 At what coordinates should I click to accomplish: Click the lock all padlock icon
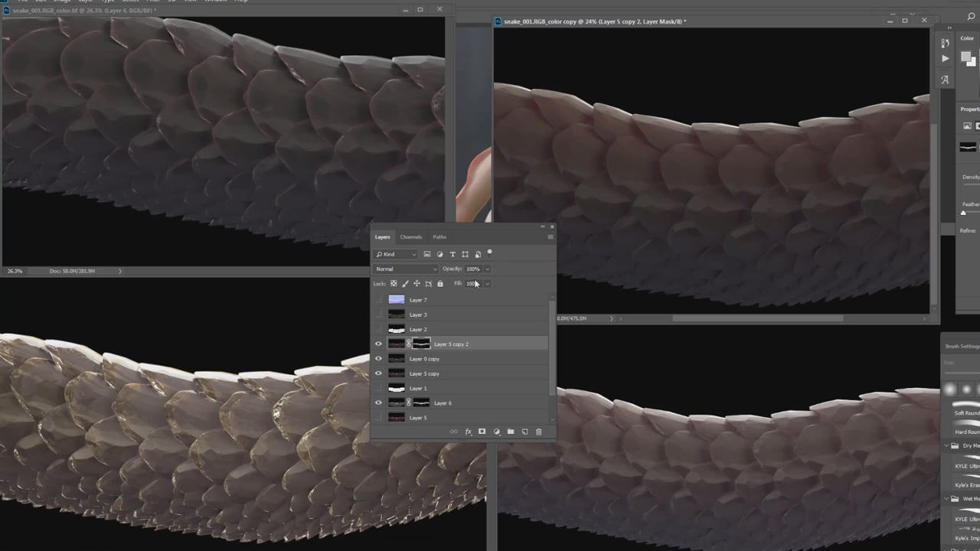[x=439, y=284]
